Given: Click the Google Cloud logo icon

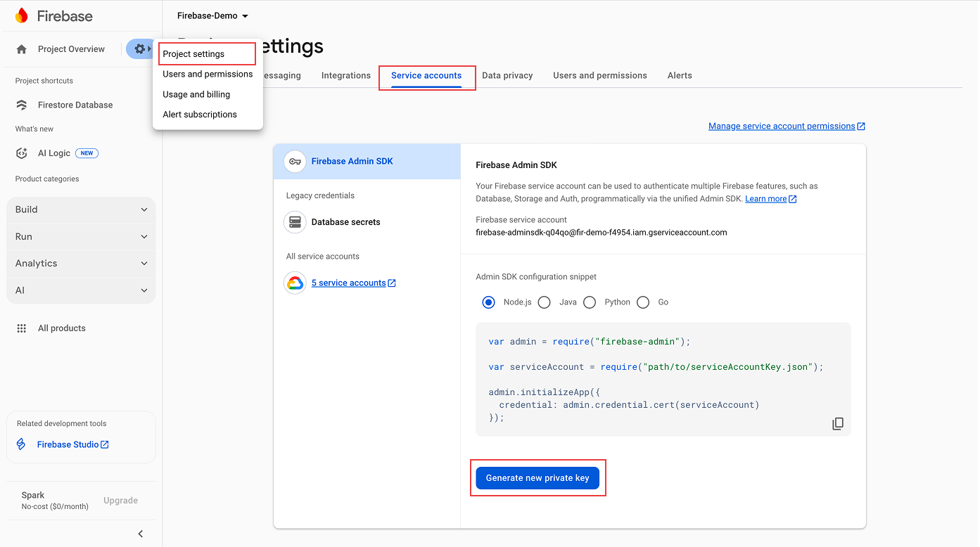Looking at the screenshot, I should click(295, 283).
